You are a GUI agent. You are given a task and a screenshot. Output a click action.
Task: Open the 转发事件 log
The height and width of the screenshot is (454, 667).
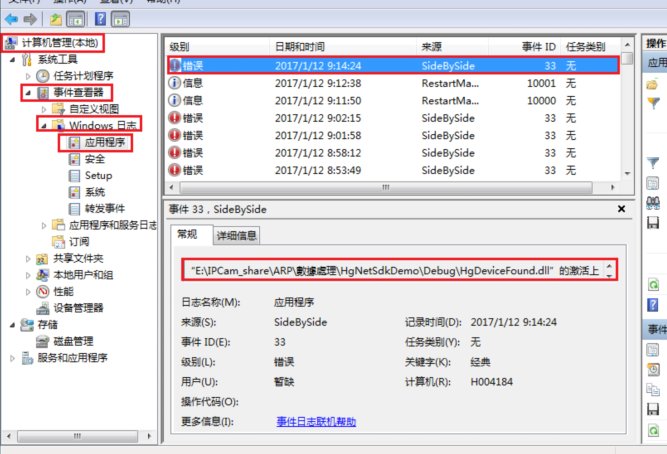pos(105,208)
